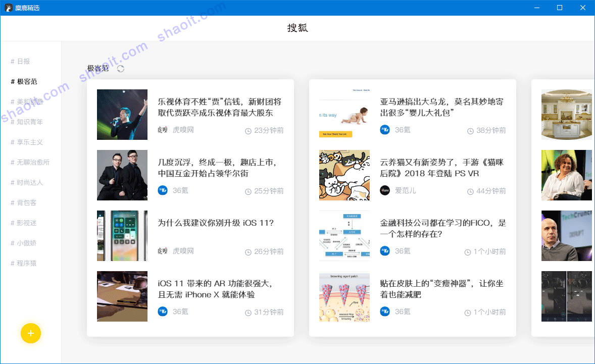Maximize the 麋鹿精选 window

coord(559,8)
